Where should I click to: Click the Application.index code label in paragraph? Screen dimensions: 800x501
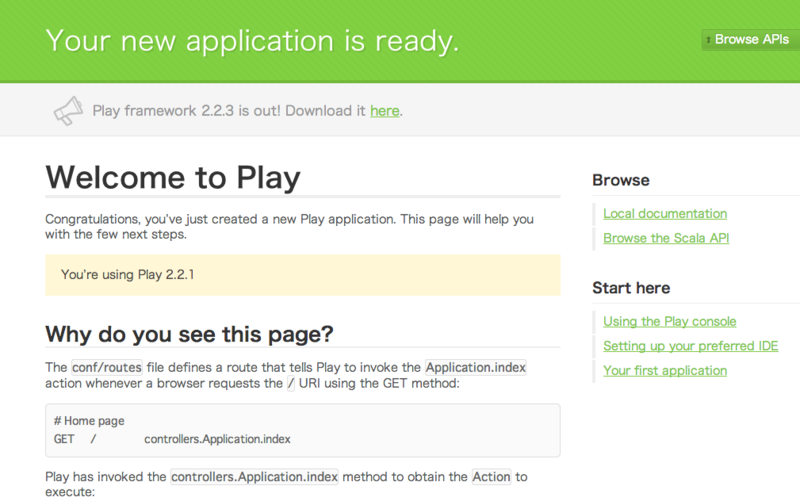[476, 367]
